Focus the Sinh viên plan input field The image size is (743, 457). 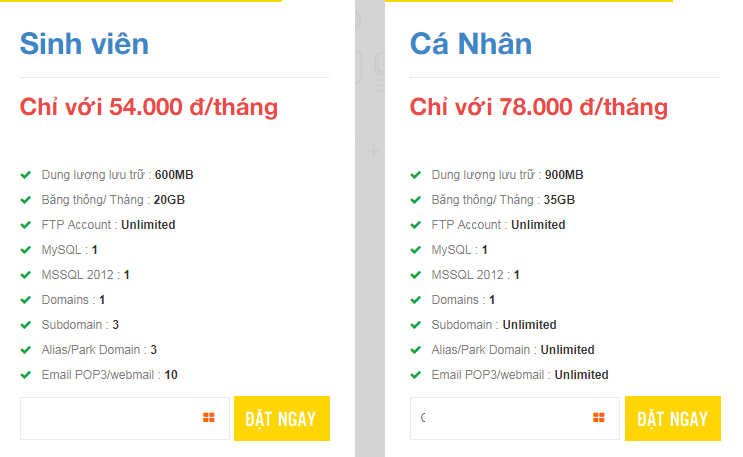125,419
